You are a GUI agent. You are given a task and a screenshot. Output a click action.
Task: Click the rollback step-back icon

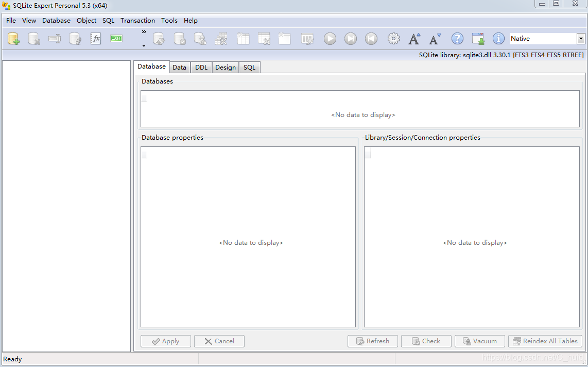tap(371, 39)
